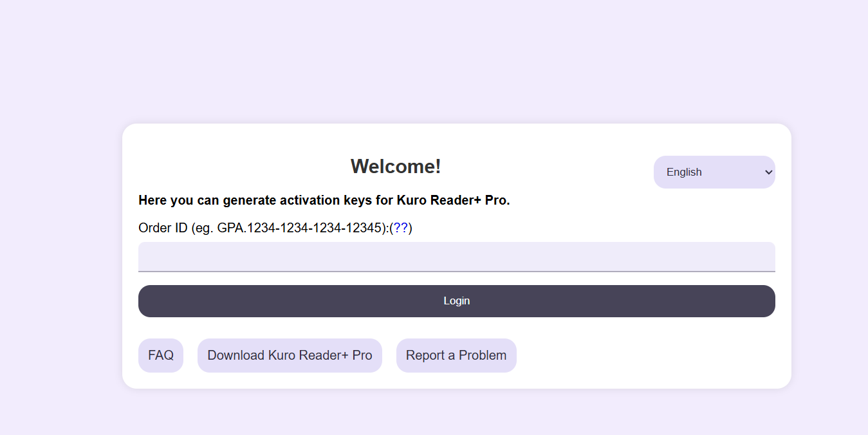This screenshot has height=435, width=868.
Task: Click the language selector's chevron arrow
Action: [x=768, y=172]
